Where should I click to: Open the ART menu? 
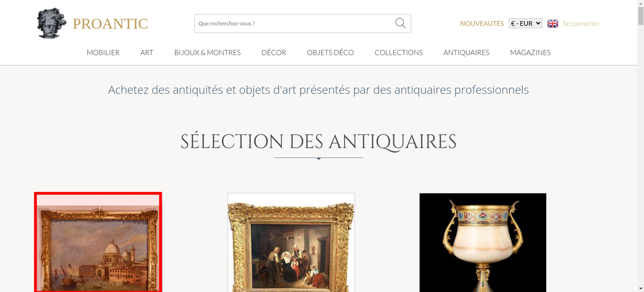coord(147,52)
